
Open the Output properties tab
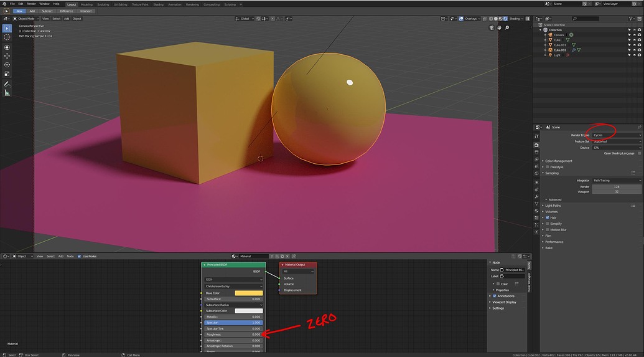point(536,152)
